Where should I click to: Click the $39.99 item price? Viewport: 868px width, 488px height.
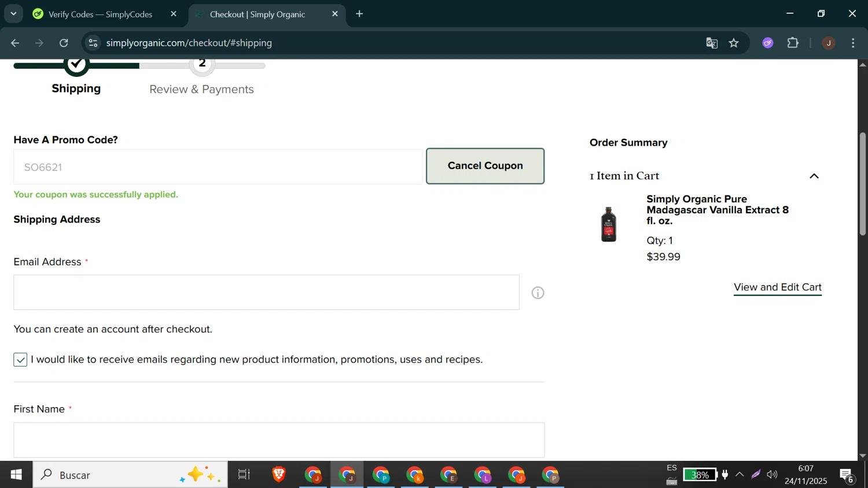point(663,257)
